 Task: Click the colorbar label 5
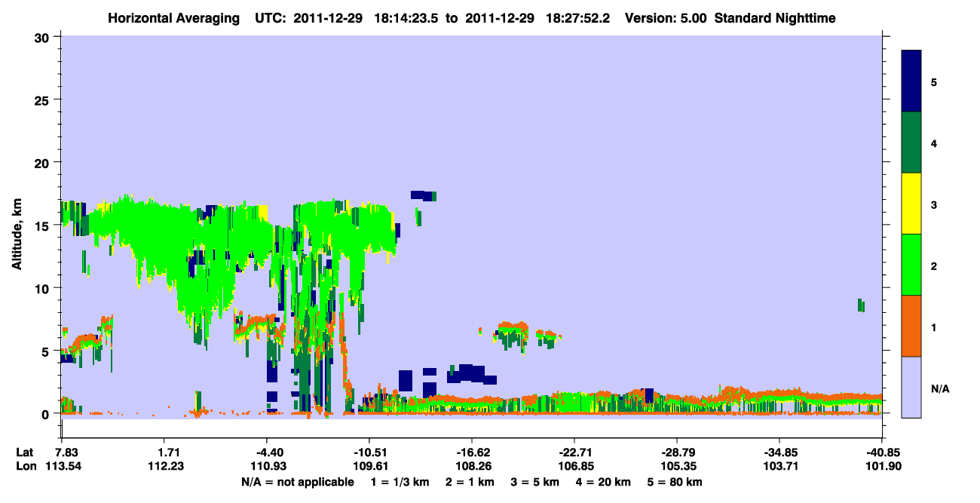934,81
